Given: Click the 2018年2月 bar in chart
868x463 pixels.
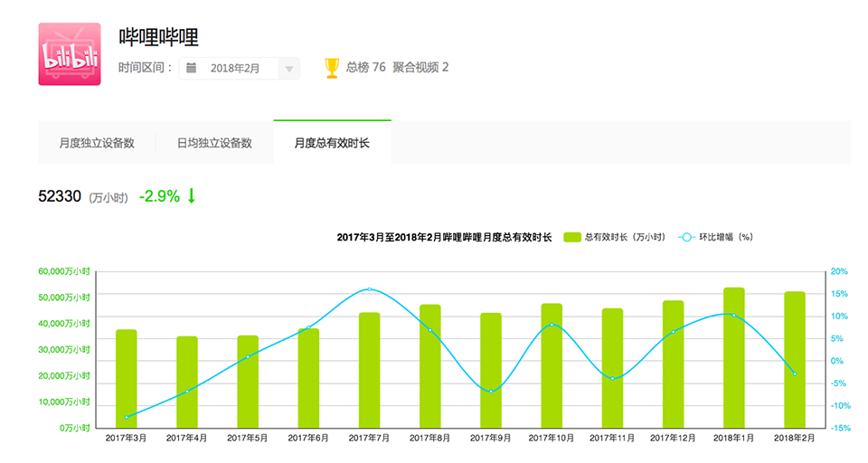Looking at the screenshot, I should pyautogui.click(x=795, y=360).
